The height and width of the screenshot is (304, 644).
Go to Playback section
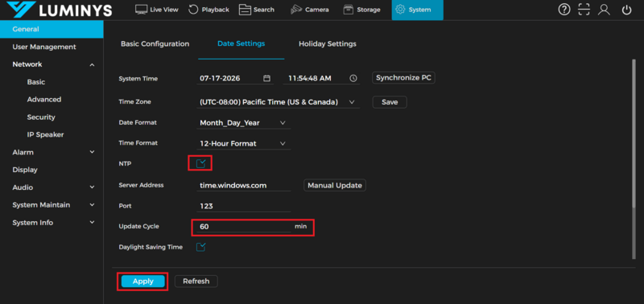point(208,10)
